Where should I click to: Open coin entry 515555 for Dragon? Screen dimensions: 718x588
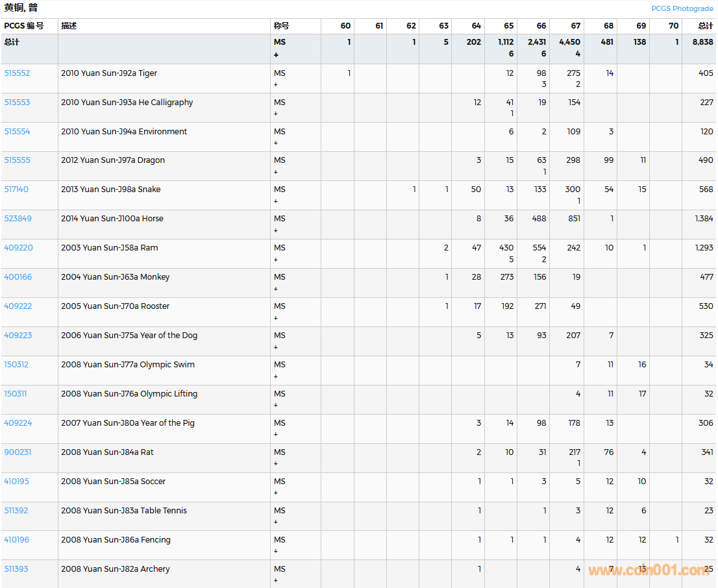17,160
